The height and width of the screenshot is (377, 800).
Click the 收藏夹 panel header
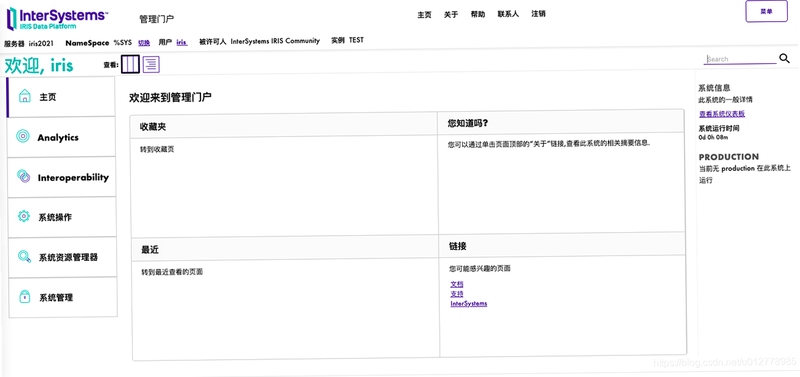[x=284, y=125]
